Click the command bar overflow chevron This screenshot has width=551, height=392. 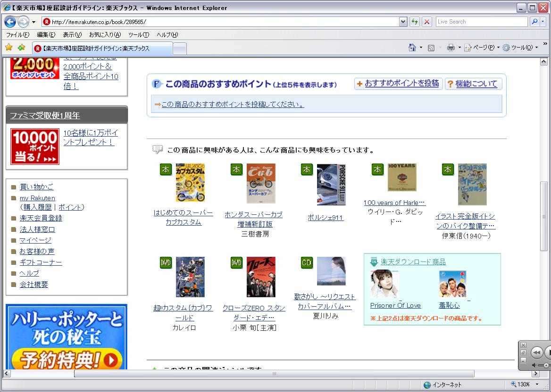545,44
